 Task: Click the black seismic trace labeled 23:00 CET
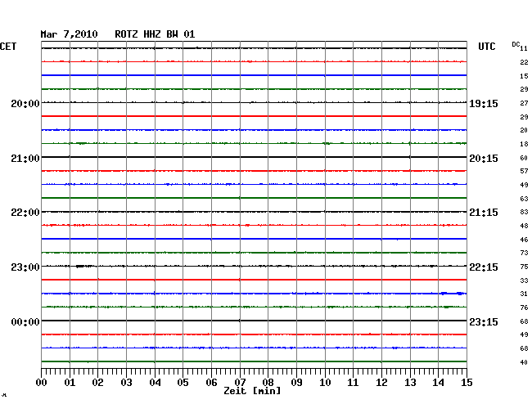[254, 266]
